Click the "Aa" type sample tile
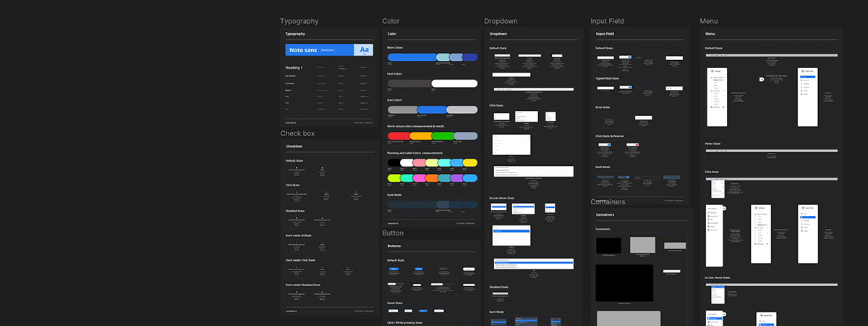 coord(364,50)
